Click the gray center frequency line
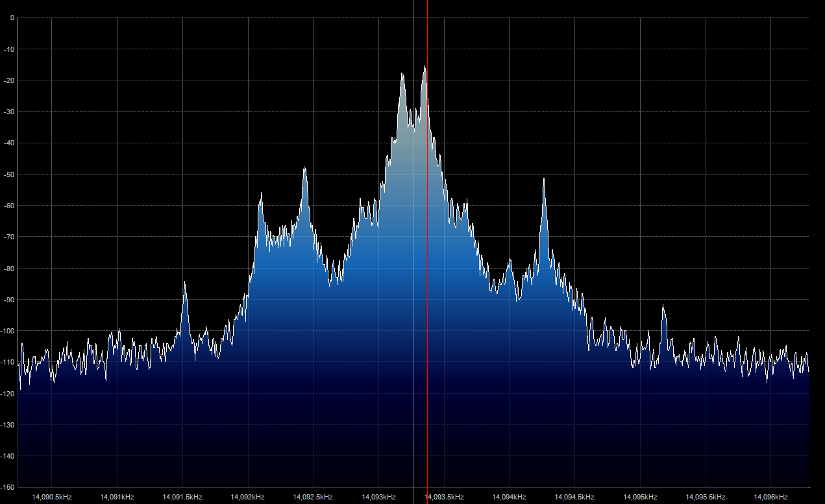This screenshot has height=504, width=825. [x=413, y=252]
